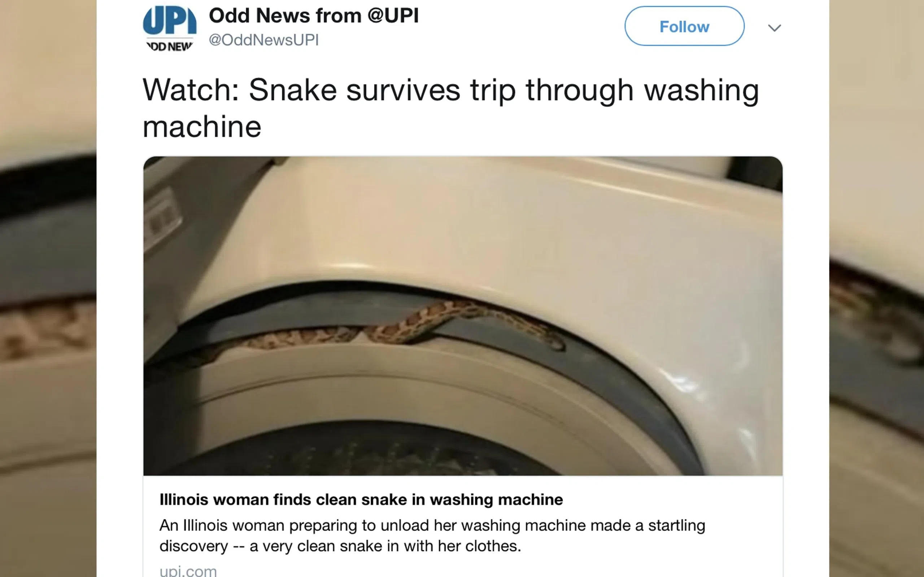Follow the Odd News from @UPI account
924x577 pixels.
pos(684,26)
